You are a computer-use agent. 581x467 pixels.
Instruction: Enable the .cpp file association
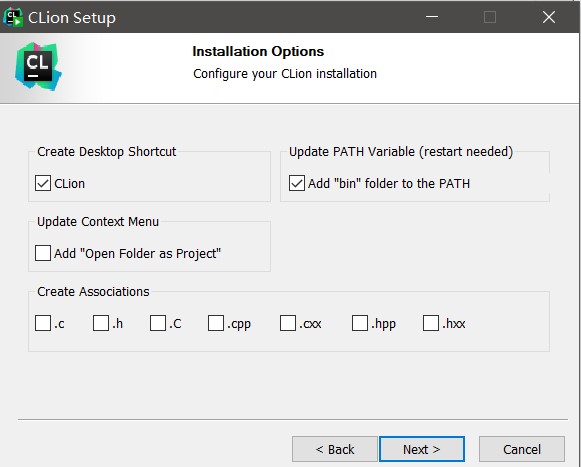(x=216, y=323)
